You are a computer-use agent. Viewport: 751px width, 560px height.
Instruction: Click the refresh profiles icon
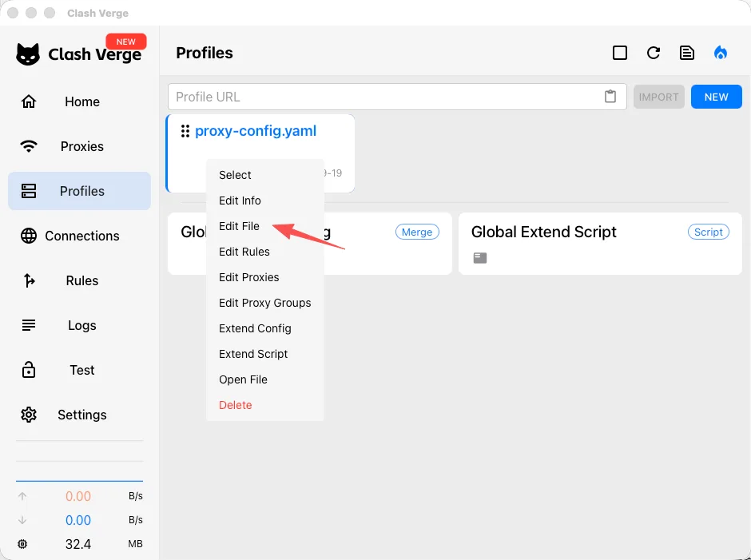[x=654, y=53]
